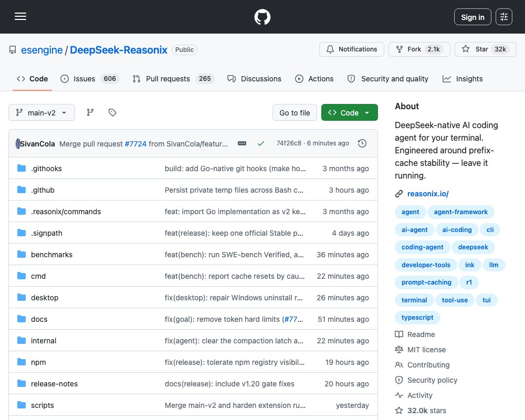This screenshot has height=420, width=525.
Task: Star the repository
Action: [486, 49]
